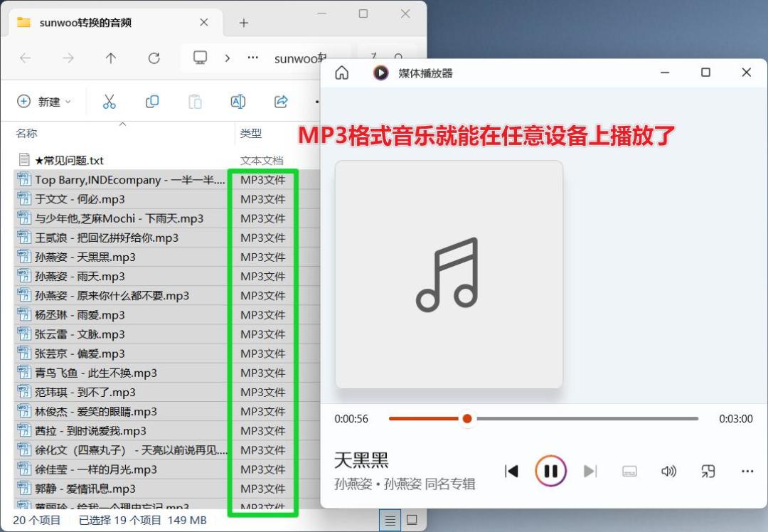This screenshot has height=532, width=768.
Task: Click the Share icon in Explorer toolbar
Action: tap(281, 102)
